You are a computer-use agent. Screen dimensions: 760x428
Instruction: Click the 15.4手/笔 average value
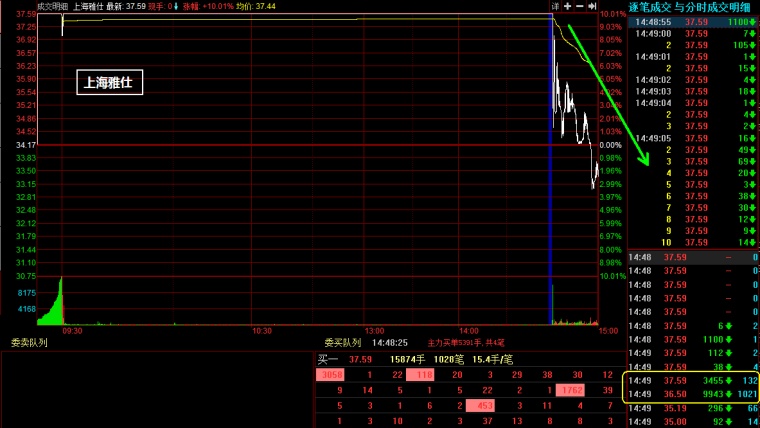click(493, 360)
